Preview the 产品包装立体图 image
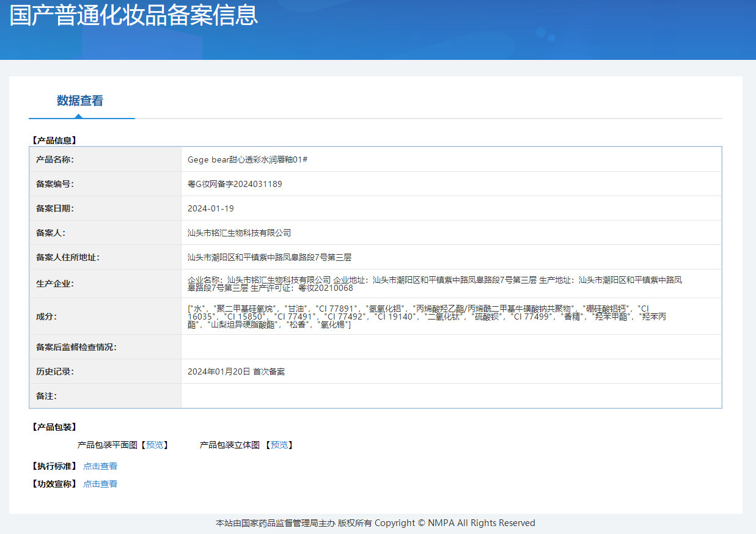The image size is (756, 534). [280, 445]
